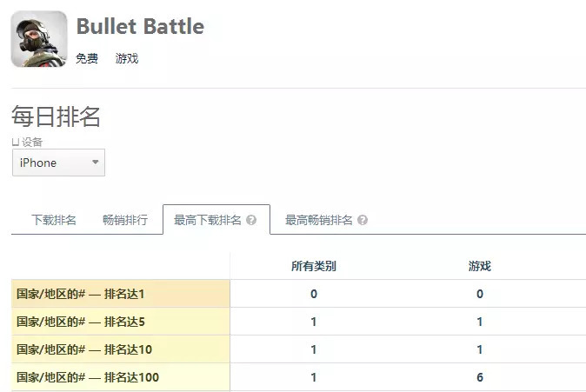Image resolution: width=586 pixels, height=392 pixels.
Task: Switch to the 畅销排行 tab
Action: 125,220
